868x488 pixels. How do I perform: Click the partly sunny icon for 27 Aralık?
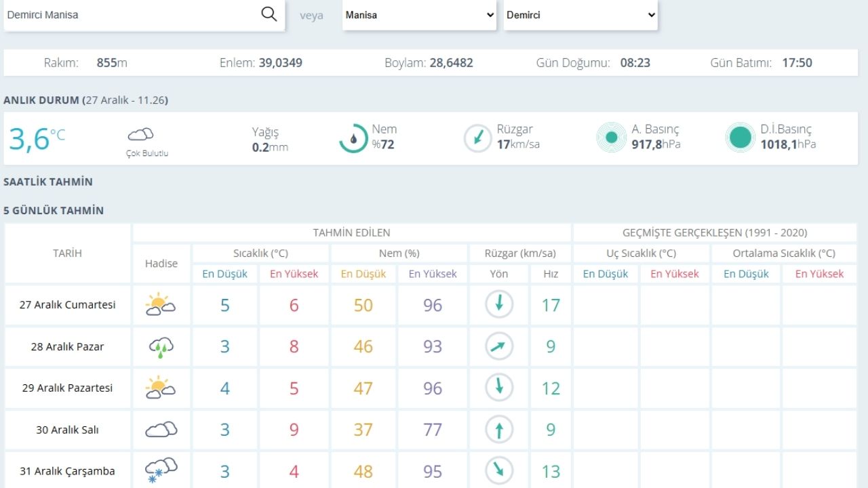(x=161, y=305)
